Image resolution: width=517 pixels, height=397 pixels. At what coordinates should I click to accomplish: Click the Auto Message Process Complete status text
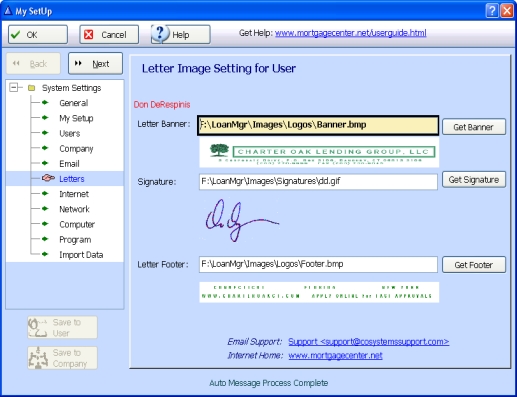tap(269, 383)
